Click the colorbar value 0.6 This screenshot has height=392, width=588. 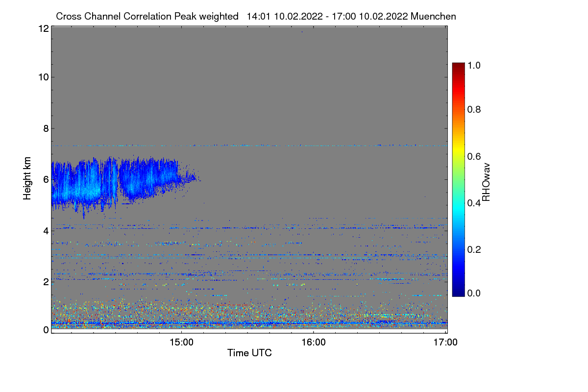[x=475, y=156]
